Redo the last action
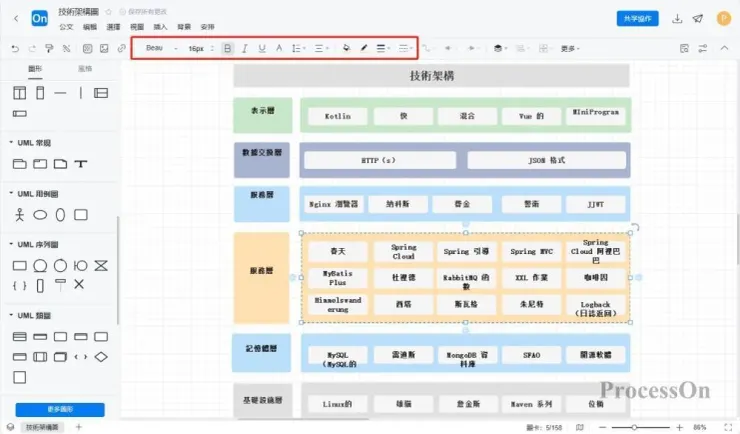Image resolution: width=740 pixels, height=434 pixels. (32, 48)
